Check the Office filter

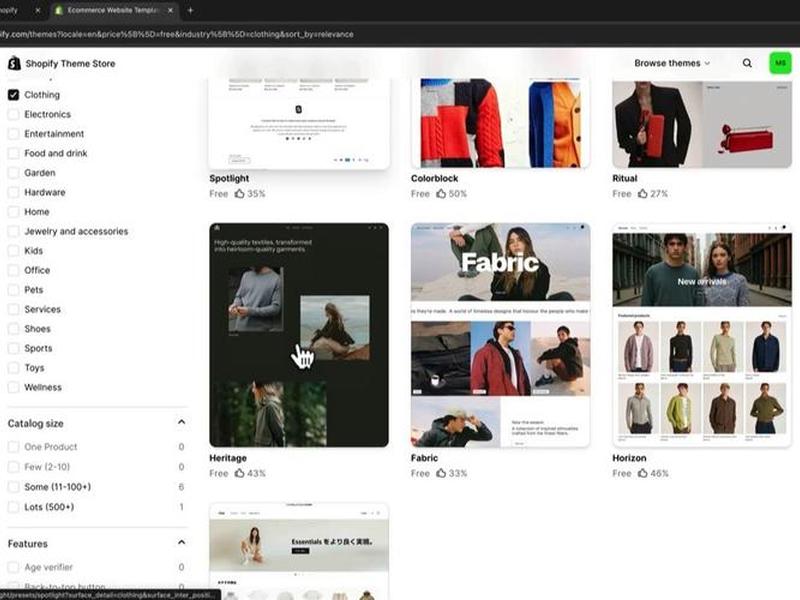[13, 270]
